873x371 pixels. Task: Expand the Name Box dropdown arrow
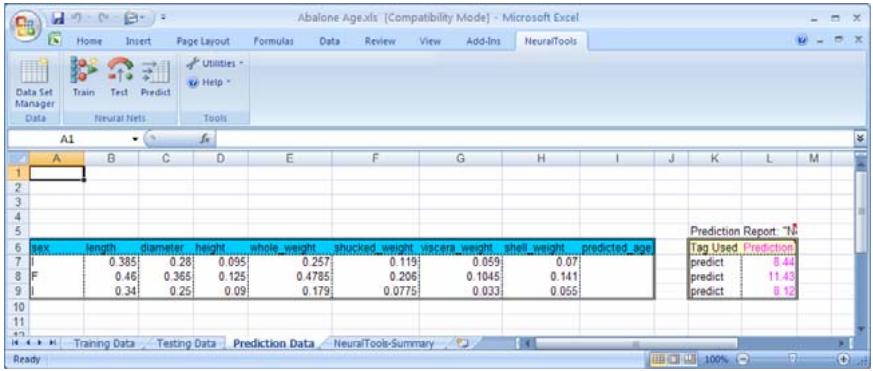[x=135, y=139]
